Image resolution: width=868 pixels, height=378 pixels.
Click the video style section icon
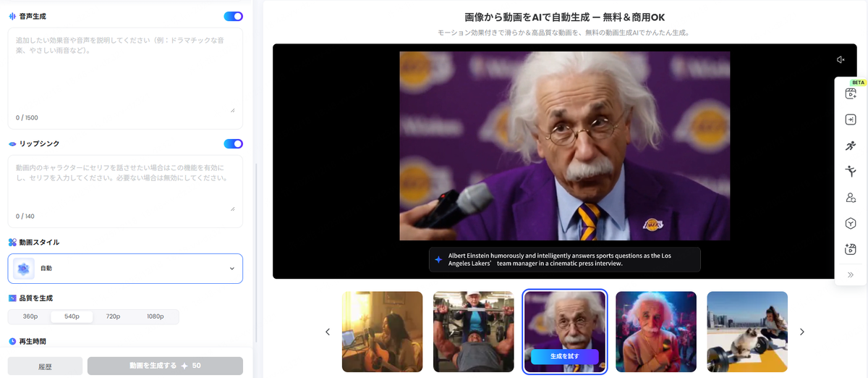pos(12,243)
